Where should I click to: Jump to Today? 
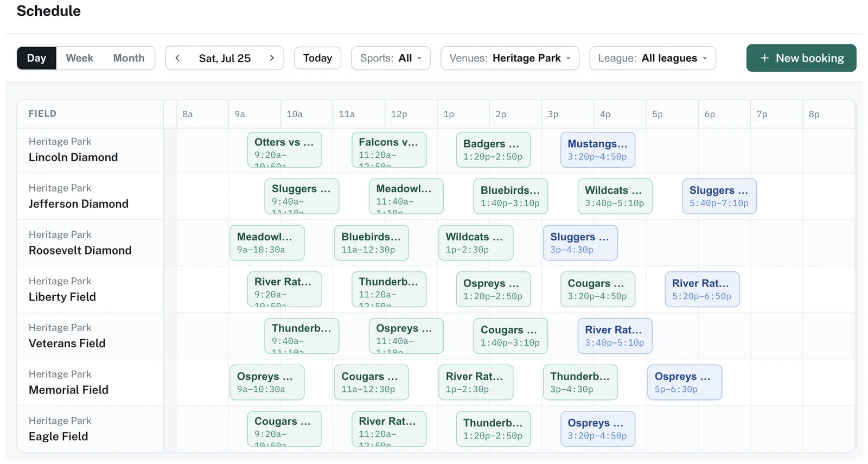(317, 58)
